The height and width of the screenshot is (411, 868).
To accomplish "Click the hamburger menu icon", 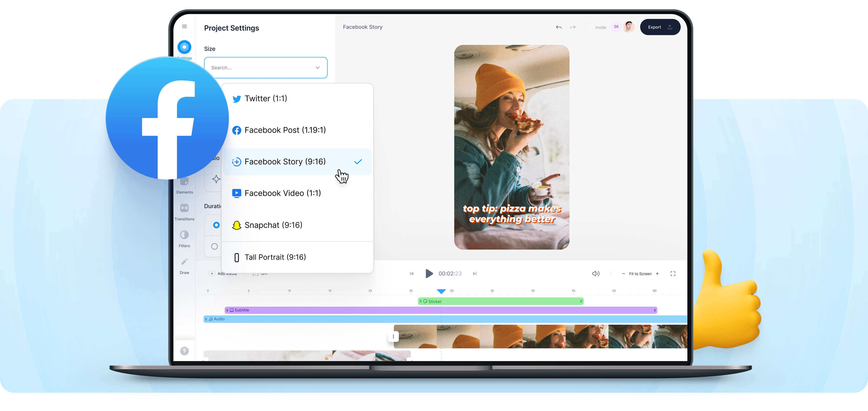I will click(184, 26).
